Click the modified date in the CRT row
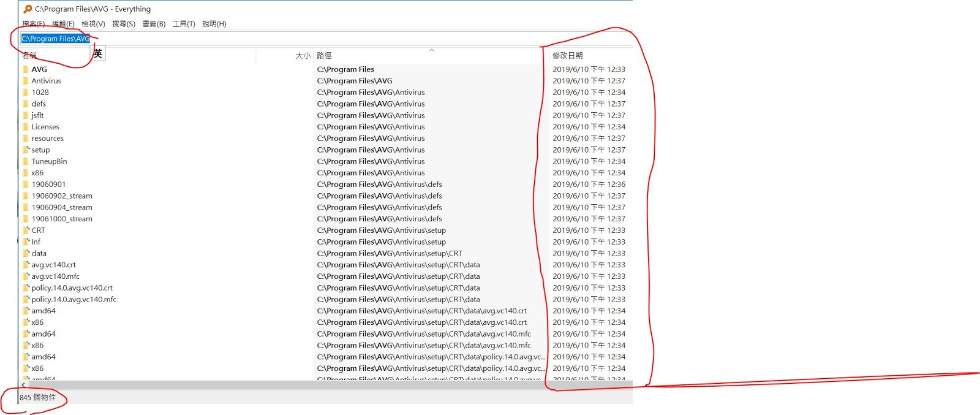This screenshot has height=415, width=980. coord(589,230)
